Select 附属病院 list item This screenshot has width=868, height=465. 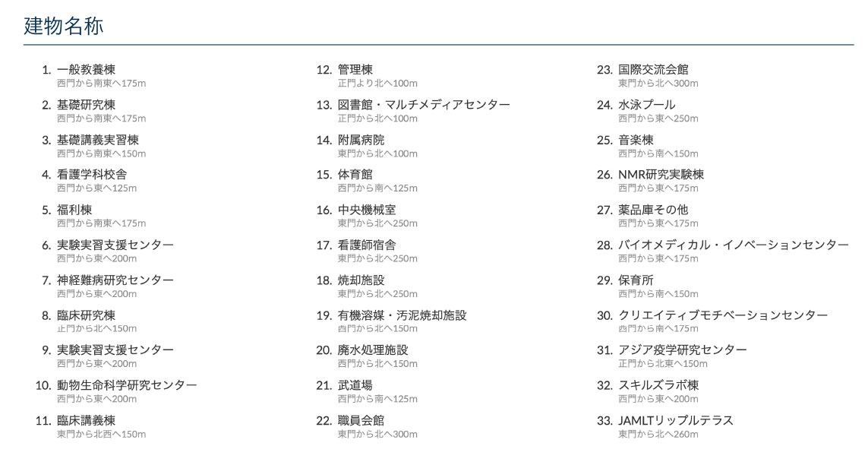(x=361, y=140)
